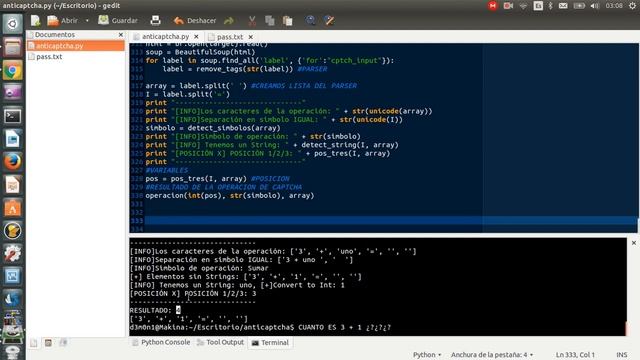Open System Settings wrench-gear launcher icon
The height and width of the screenshot is (360, 640).
tap(12, 254)
